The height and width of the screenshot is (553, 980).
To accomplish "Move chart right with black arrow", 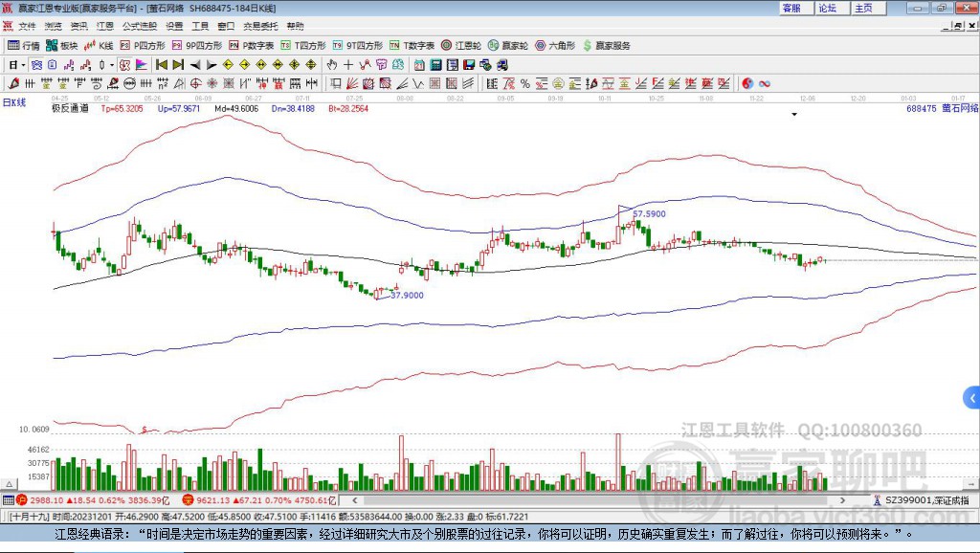I will click(x=212, y=65).
